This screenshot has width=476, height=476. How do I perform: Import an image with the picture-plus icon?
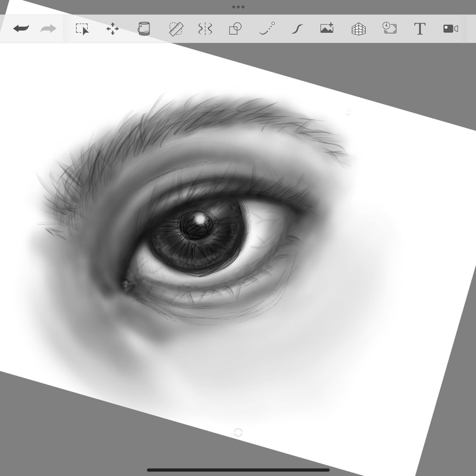[x=327, y=28]
